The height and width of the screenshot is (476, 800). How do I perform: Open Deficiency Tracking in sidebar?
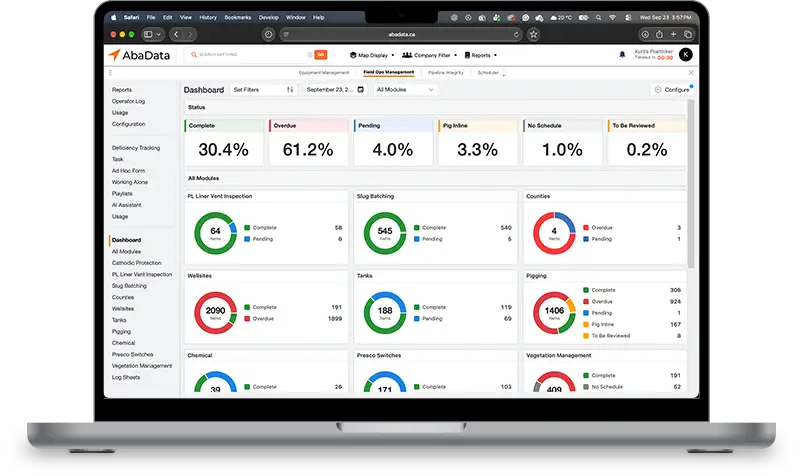click(136, 148)
